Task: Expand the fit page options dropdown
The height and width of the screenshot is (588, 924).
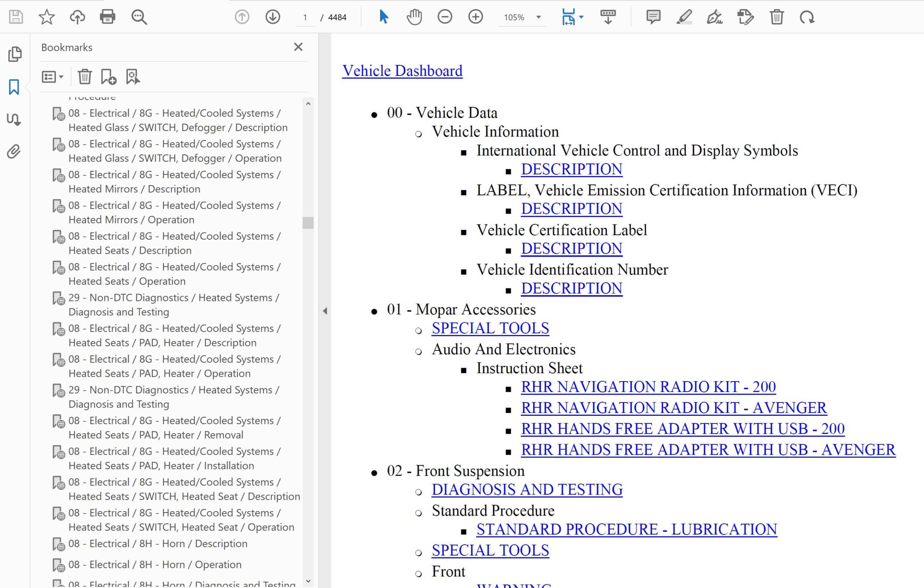Action: [x=581, y=17]
